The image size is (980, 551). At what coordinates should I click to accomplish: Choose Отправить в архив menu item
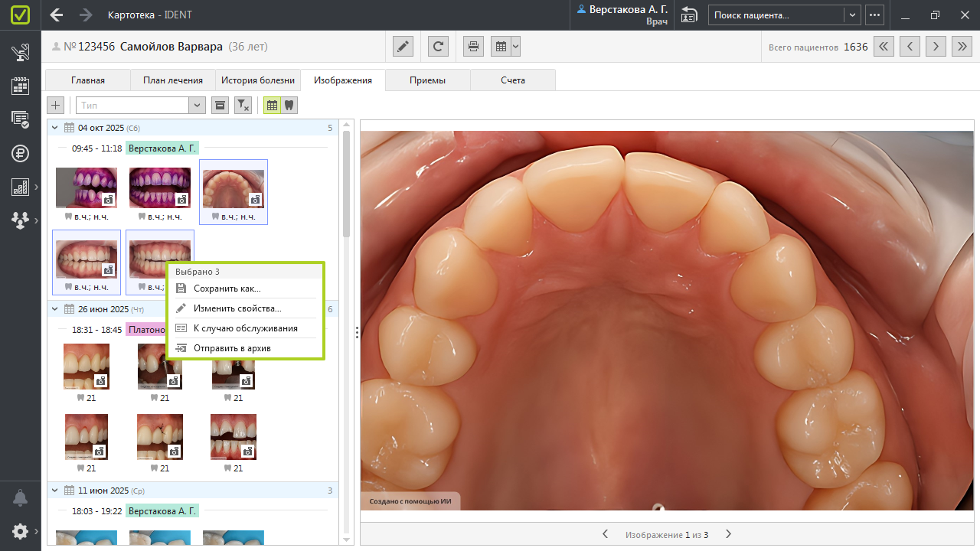click(x=232, y=348)
